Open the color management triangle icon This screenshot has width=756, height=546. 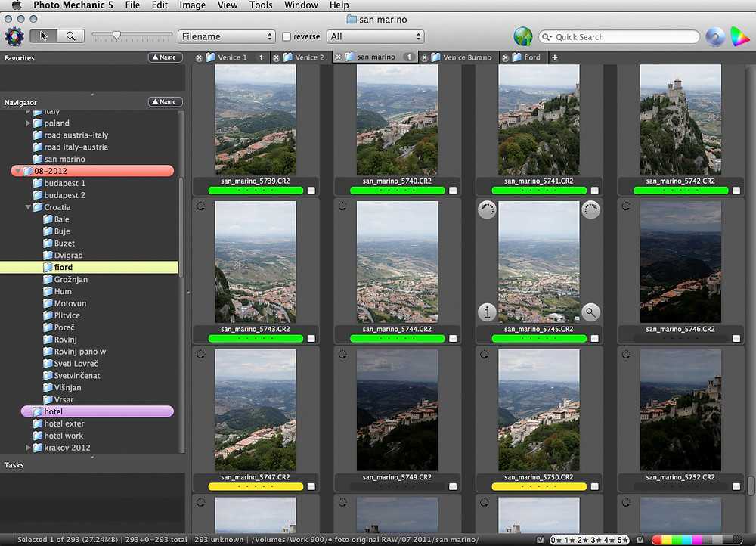point(739,36)
